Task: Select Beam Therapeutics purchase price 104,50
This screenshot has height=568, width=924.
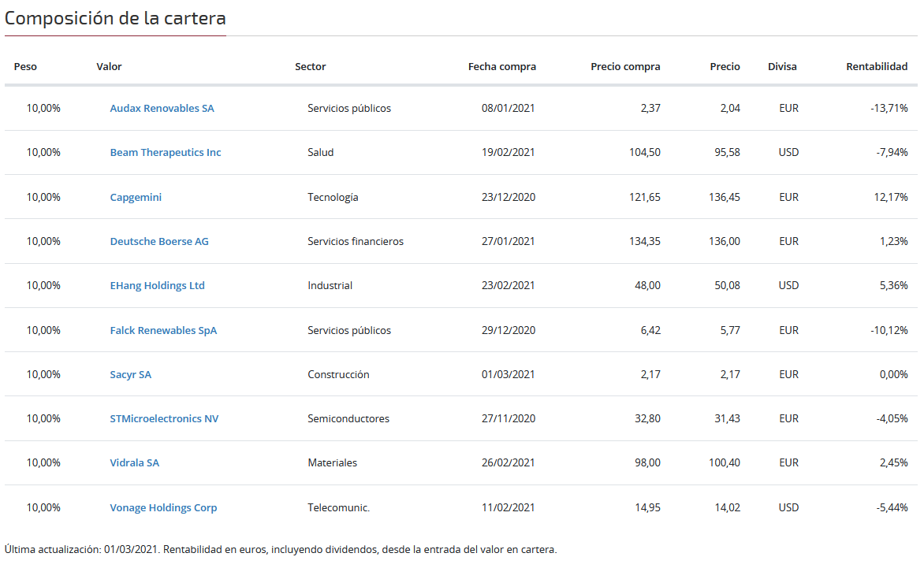Action: [645, 153]
